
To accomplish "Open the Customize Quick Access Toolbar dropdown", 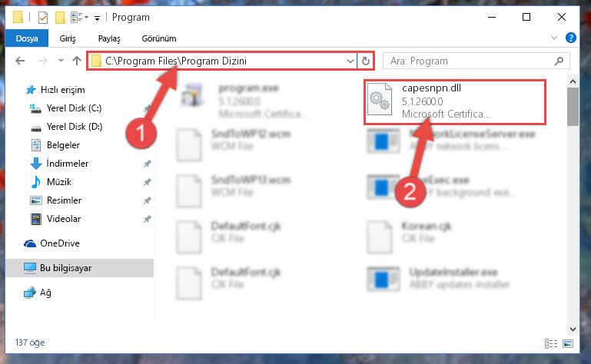I will point(98,18).
